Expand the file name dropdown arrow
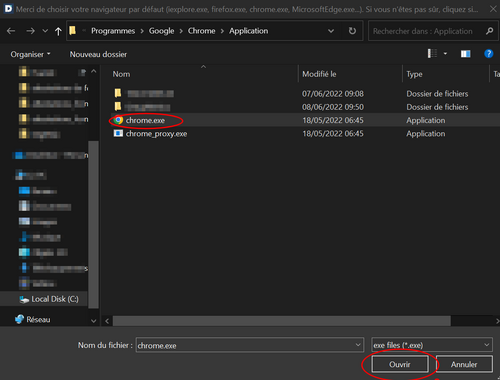 pos(358,345)
